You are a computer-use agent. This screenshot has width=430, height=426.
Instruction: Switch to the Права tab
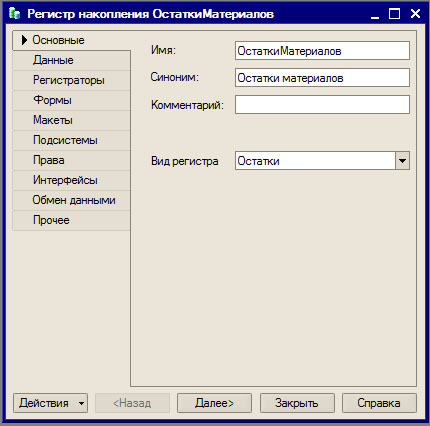click(71, 160)
